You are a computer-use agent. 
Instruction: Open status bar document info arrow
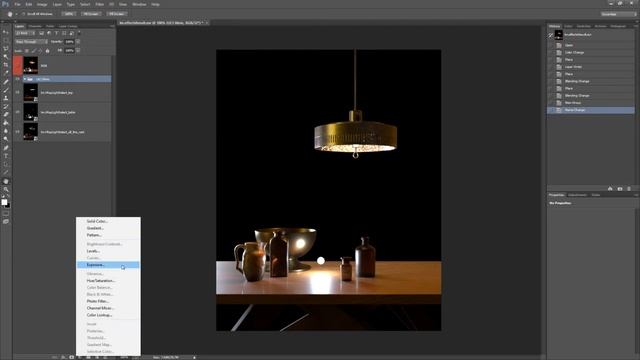tap(194, 358)
